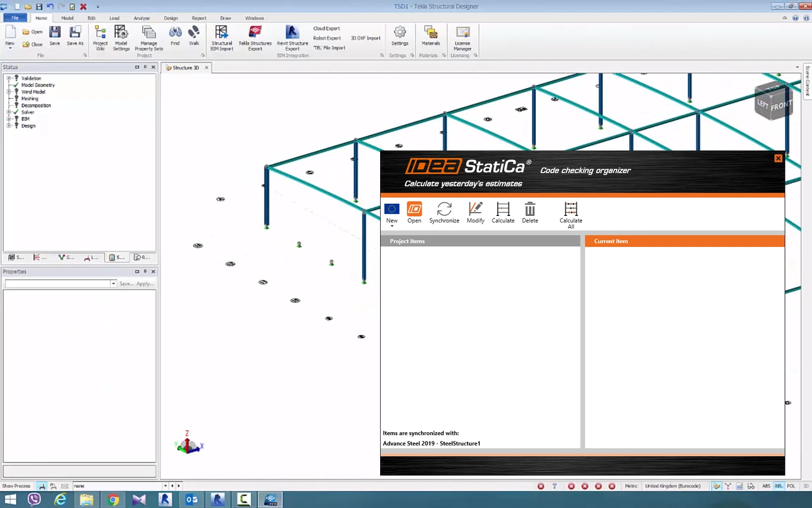Expand the BIM tree node
Image resolution: width=812 pixels, height=508 pixels.
(x=9, y=119)
